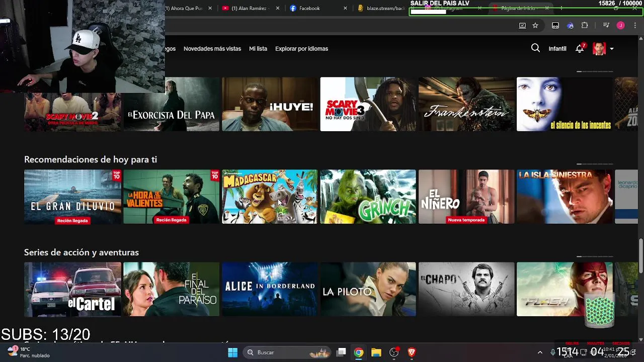Open El Grinch thumbnail
The width and height of the screenshot is (644, 362).
pyautogui.click(x=368, y=197)
